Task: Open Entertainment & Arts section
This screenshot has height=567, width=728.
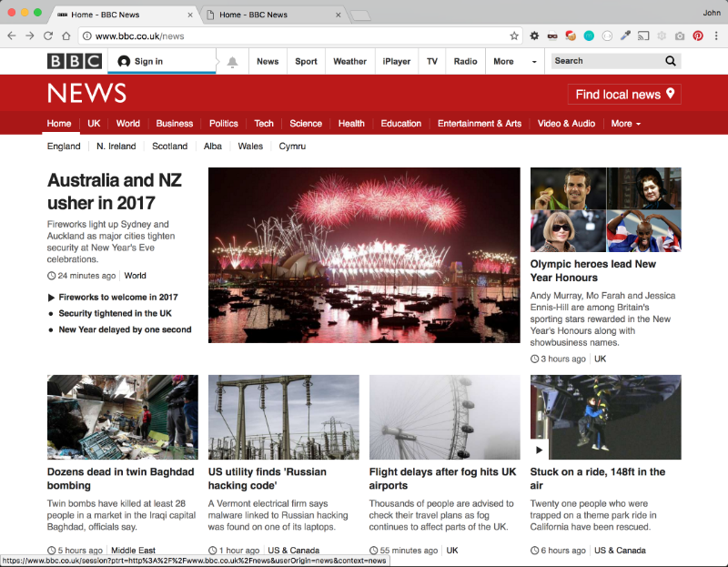Action: point(480,124)
